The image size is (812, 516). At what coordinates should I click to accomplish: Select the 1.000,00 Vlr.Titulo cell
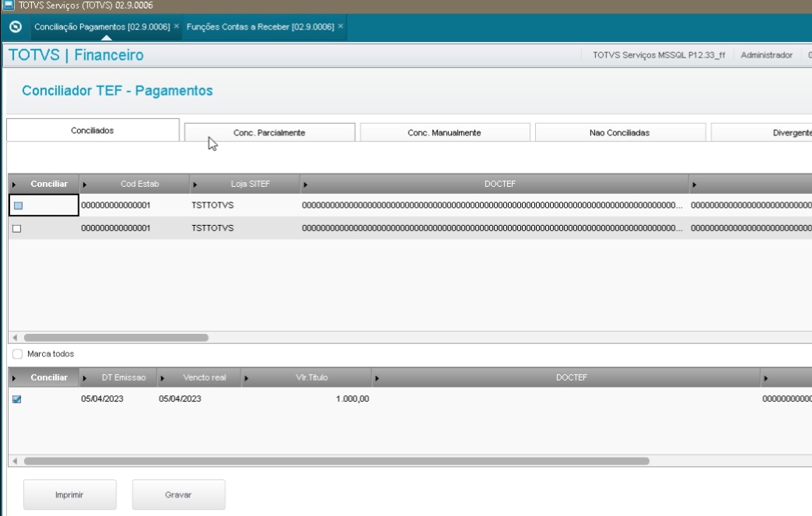click(x=306, y=399)
